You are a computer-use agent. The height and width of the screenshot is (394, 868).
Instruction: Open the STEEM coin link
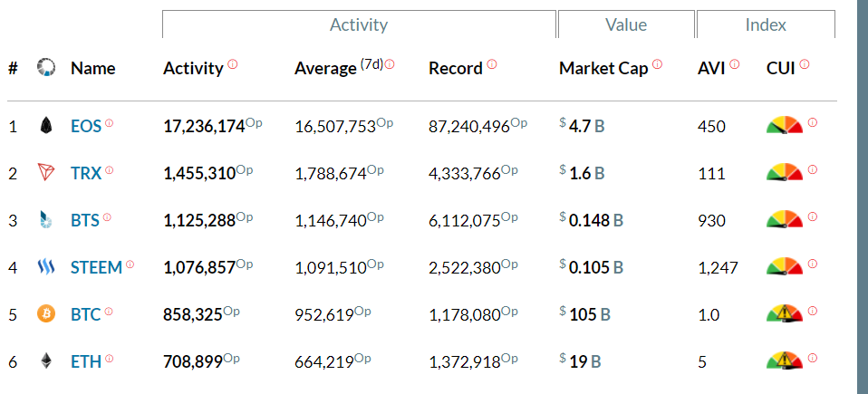pyautogui.click(x=96, y=268)
